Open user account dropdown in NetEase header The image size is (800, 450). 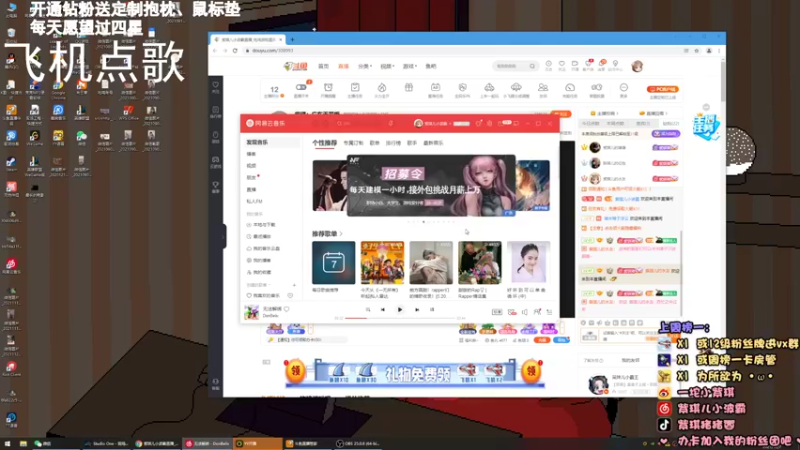click(435, 123)
